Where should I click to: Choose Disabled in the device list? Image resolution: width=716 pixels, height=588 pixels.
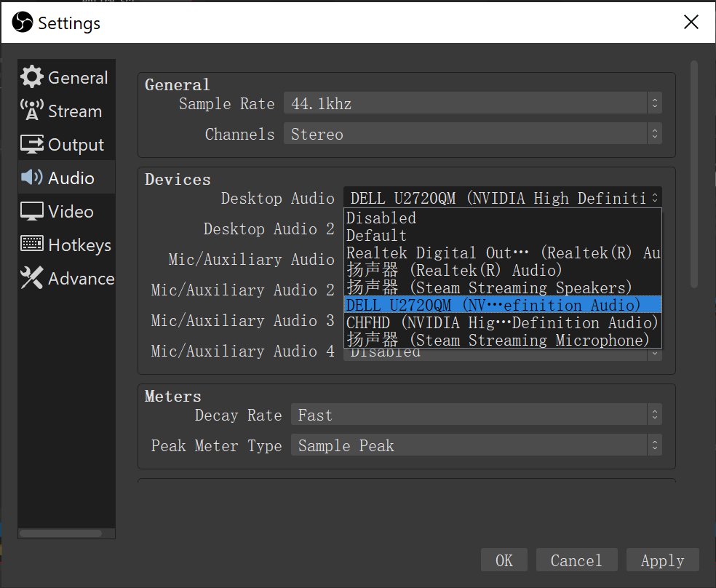click(x=502, y=218)
